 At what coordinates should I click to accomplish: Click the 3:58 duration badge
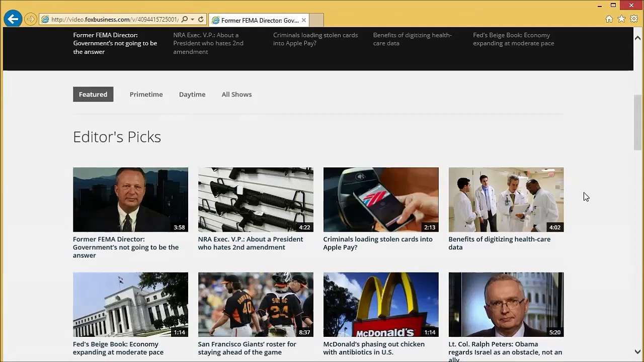pos(179,227)
